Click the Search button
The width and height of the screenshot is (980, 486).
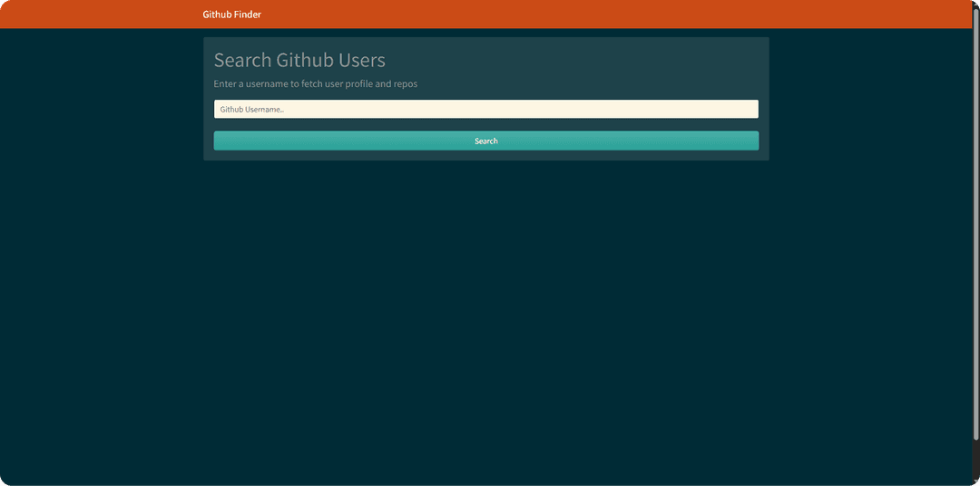click(x=486, y=141)
